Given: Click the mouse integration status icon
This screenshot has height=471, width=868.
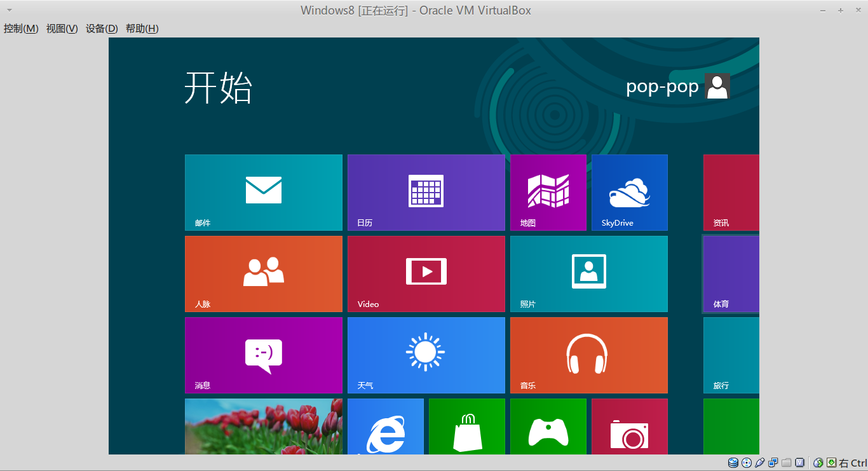Looking at the screenshot, I should click(818, 463).
